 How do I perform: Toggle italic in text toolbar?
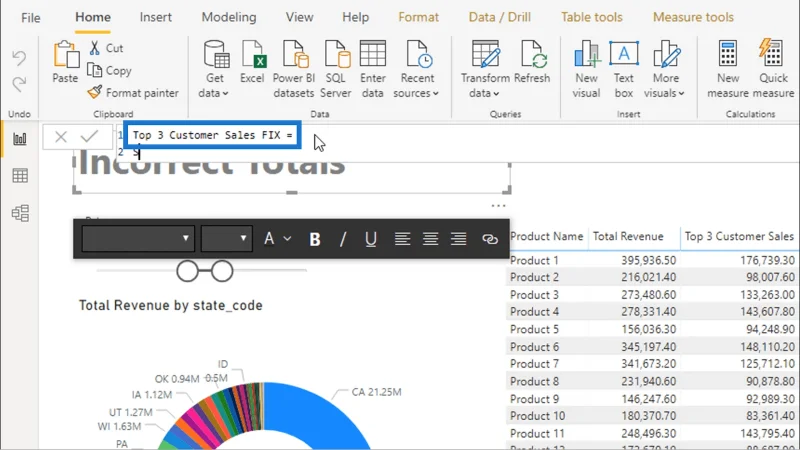tap(343, 239)
